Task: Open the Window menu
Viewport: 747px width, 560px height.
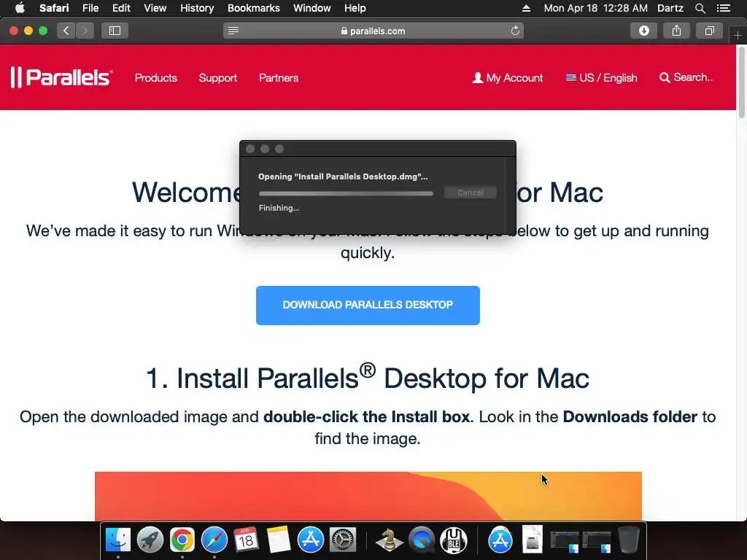Action: tap(311, 8)
